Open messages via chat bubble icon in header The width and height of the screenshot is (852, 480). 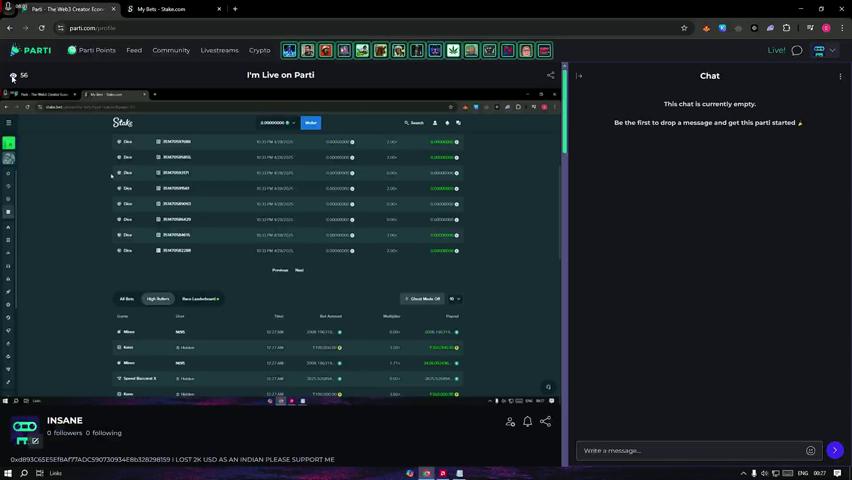pyautogui.click(x=797, y=50)
